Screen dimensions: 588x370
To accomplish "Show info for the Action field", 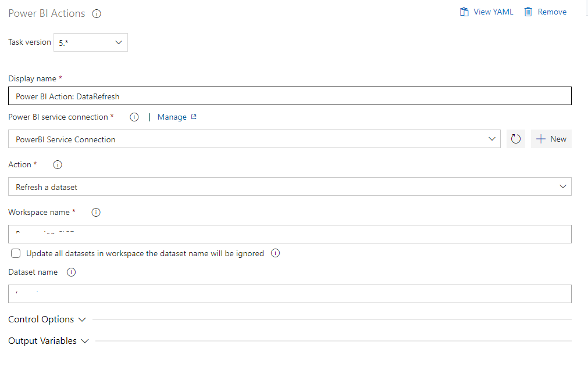I will (x=58, y=165).
